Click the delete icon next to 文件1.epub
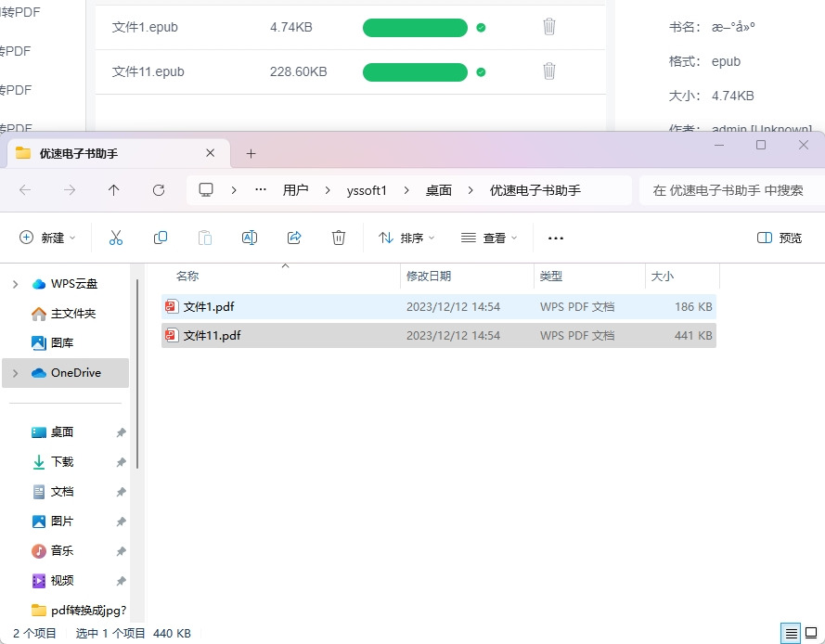Screen dimensions: 825x644 [548, 27]
